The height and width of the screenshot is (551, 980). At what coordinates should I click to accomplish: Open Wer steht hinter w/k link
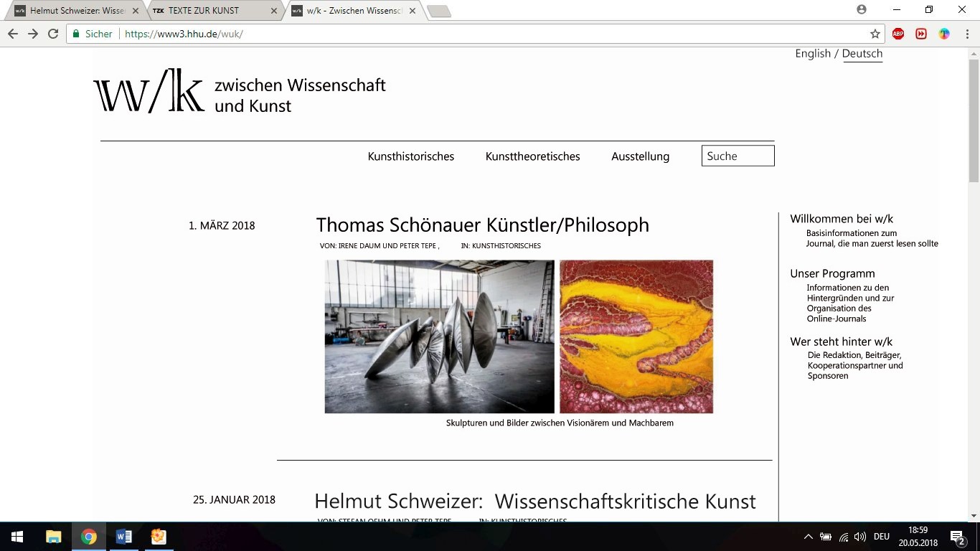click(841, 342)
